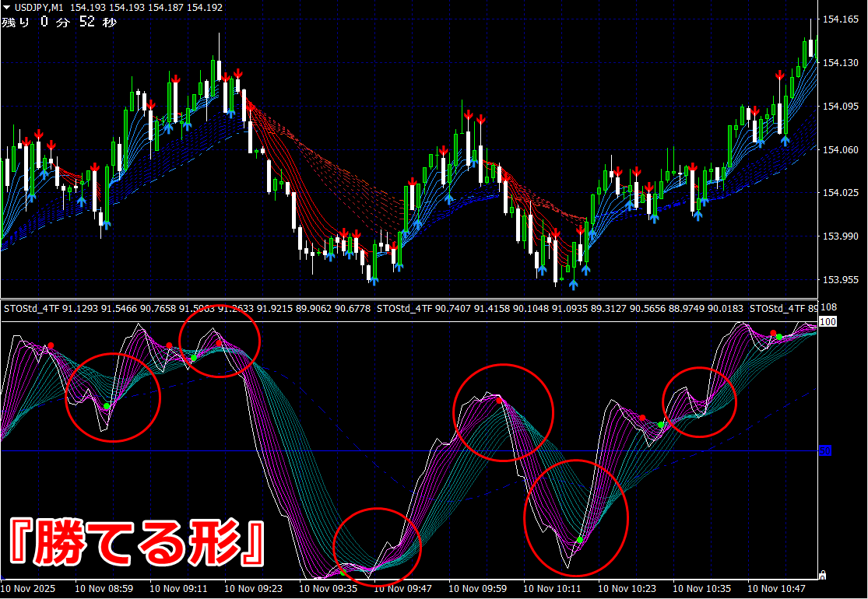The height and width of the screenshot is (599, 868).
Task: Click the 10 Nov 09:11 time label
Action: (x=179, y=588)
